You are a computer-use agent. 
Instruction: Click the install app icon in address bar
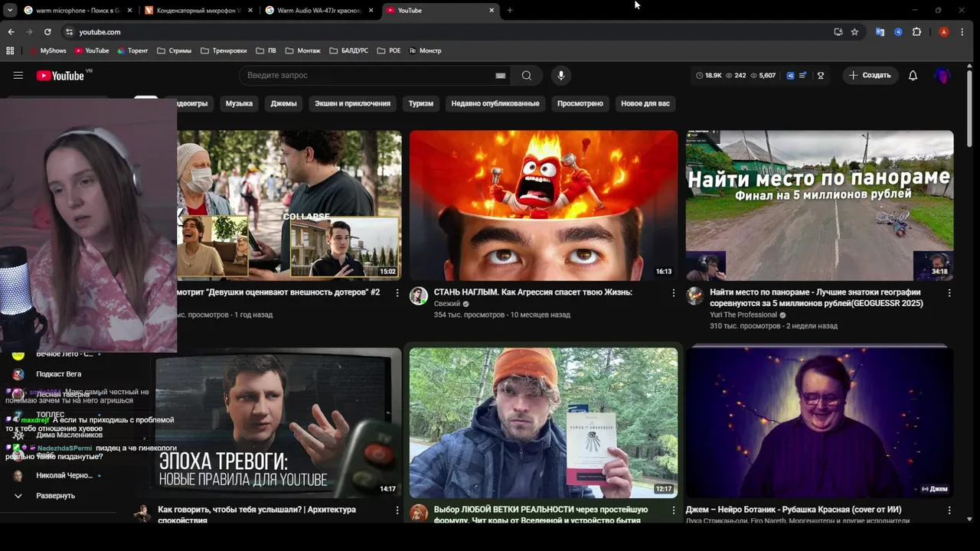(838, 32)
